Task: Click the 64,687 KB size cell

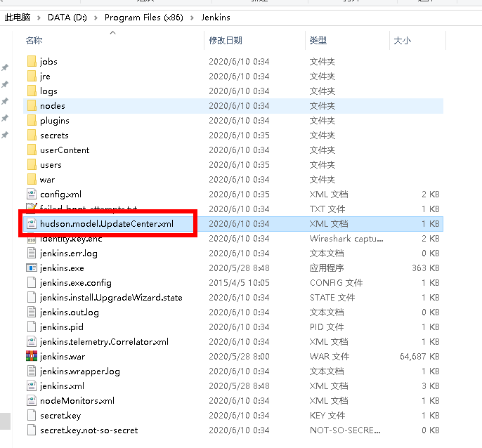Action: click(419, 357)
